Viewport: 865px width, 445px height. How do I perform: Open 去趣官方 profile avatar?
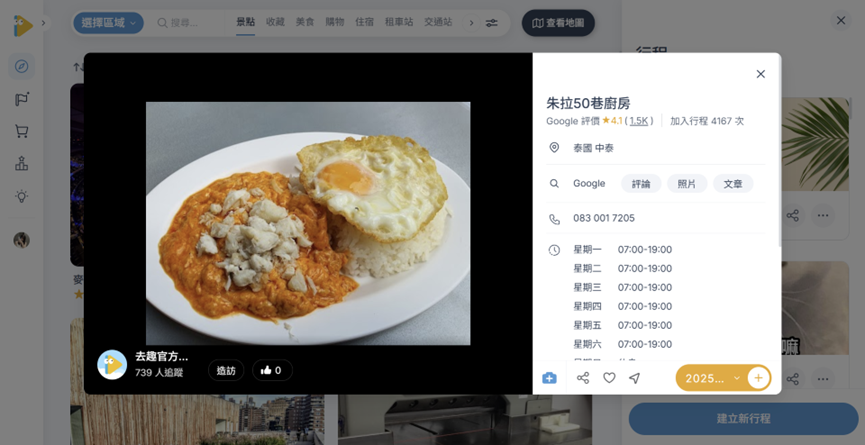click(x=112, y=364)
